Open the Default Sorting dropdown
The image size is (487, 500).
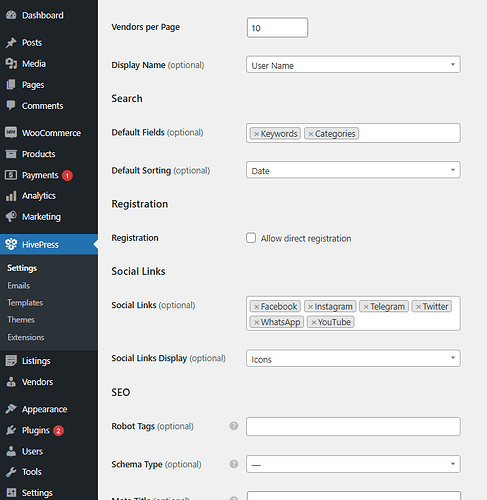pos(353,170)
